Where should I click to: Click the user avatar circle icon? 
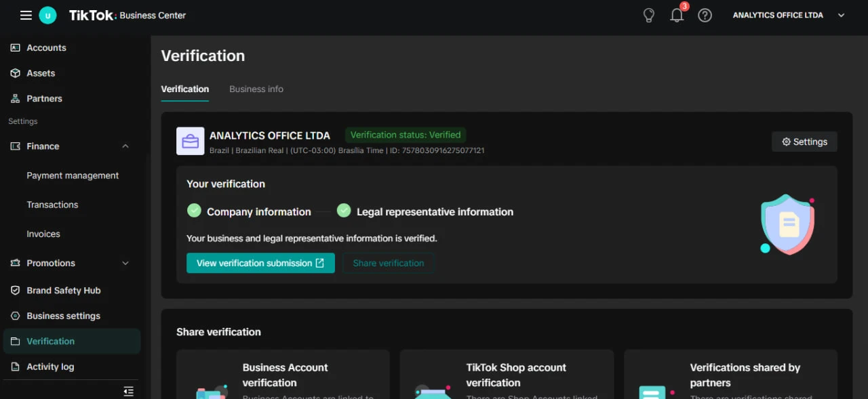(47, 15)
